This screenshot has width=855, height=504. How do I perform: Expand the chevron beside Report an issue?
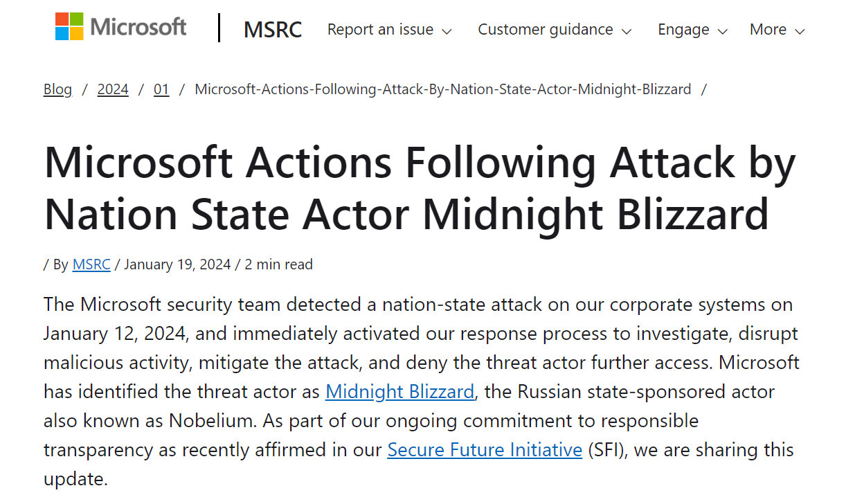447,31
